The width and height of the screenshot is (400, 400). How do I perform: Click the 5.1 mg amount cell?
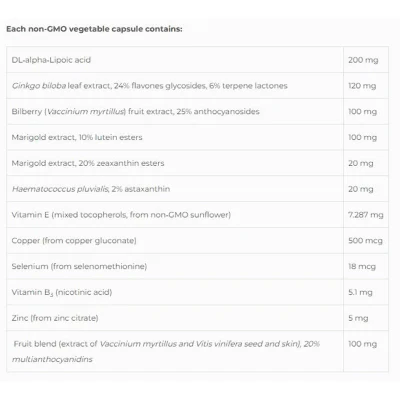click(x=366, y=292)
